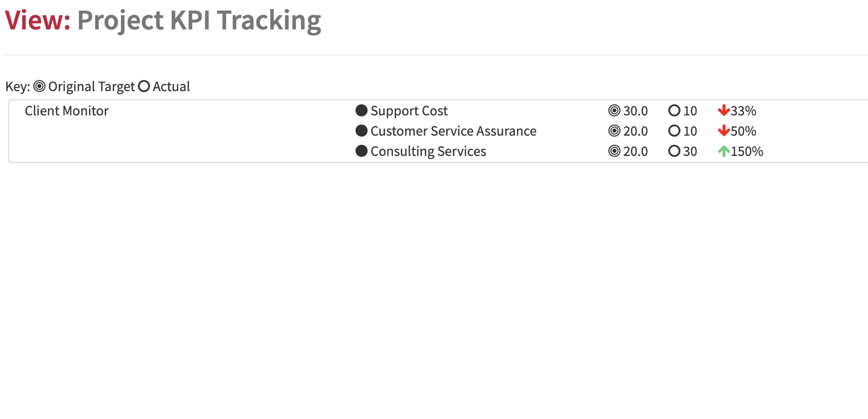Click the target icon for Consulting Services
Screen dimensions: 868x419
(614, 151)
